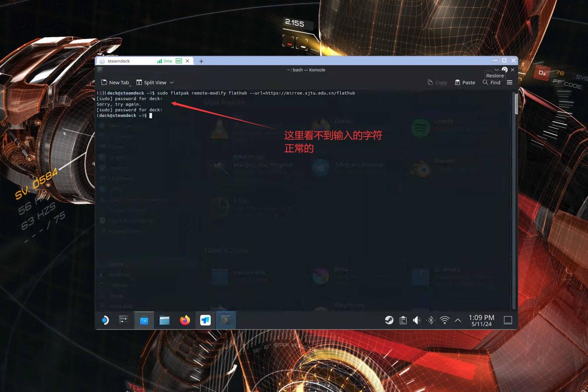Start a new remote session with plus tab
This screenshot has width=588, height=392.
click(x=201, y=61)
